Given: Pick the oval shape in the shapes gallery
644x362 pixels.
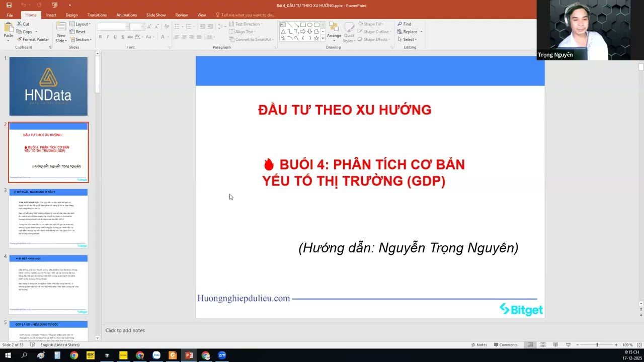Looking at the screenshot, I should point(309,25).
